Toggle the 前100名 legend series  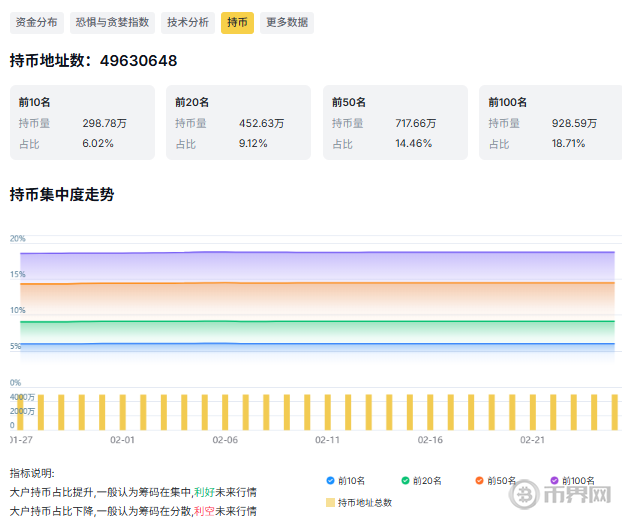tap(572, 481)
